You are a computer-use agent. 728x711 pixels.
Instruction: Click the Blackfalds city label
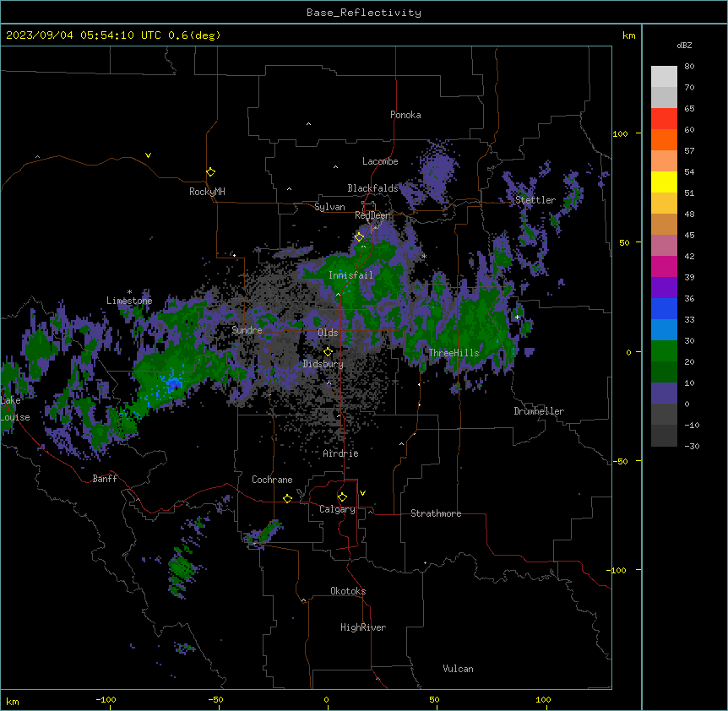click(372, 188)
